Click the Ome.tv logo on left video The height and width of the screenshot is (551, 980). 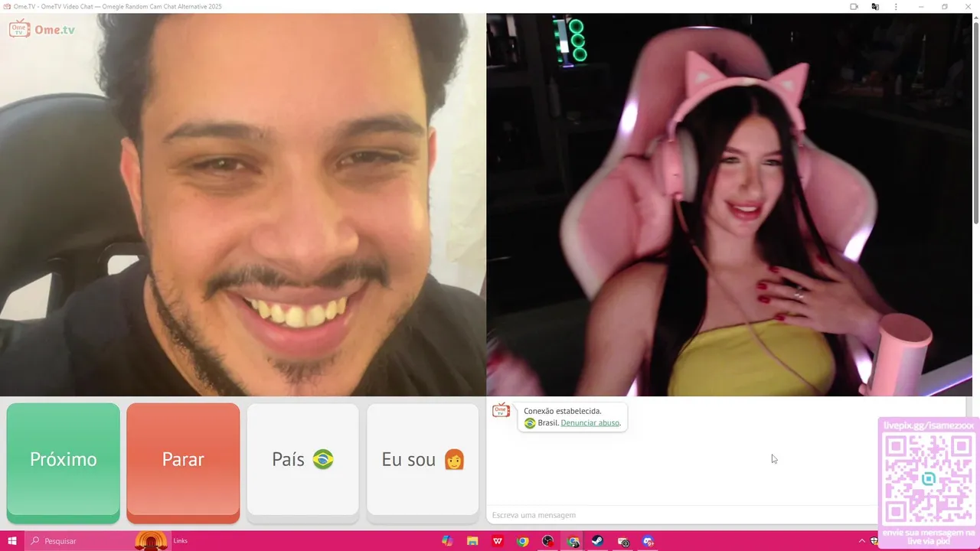(42, 30)
